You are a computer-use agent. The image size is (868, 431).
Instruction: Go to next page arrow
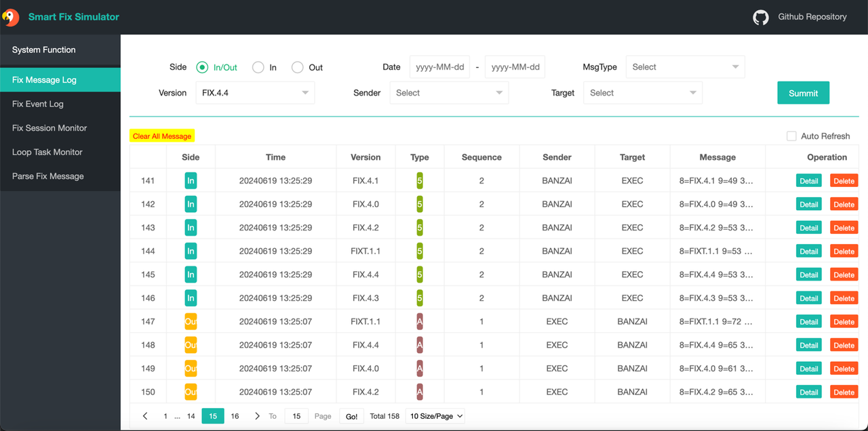pyautogui.click(x=257, y=416)
